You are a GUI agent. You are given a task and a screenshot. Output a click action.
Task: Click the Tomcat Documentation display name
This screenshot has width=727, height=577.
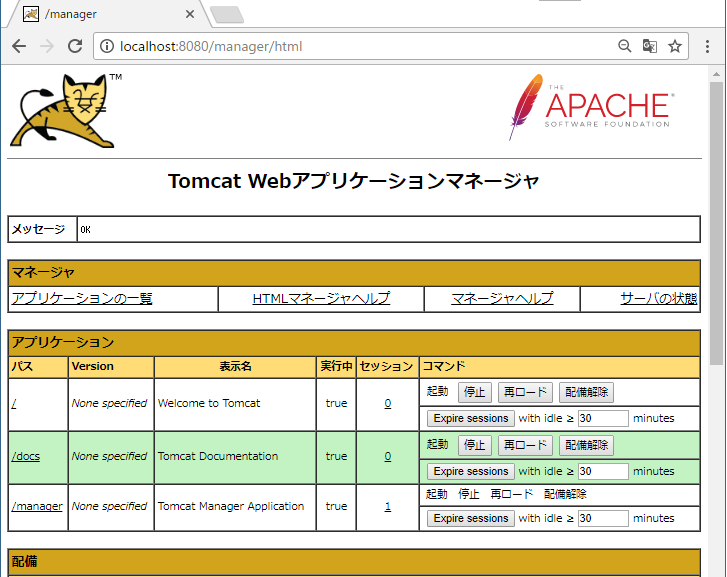pos(218,456)
